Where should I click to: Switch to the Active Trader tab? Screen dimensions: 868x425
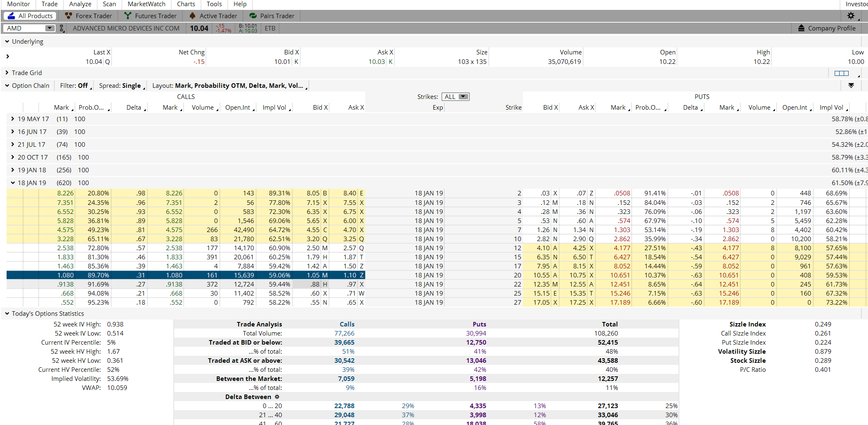[213, 16]
